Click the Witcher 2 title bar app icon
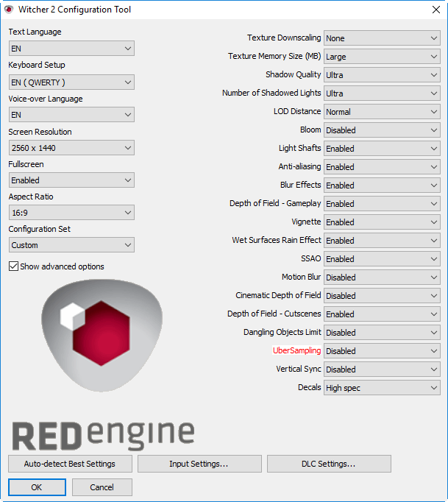448x502 pixels. coord(9,10)
